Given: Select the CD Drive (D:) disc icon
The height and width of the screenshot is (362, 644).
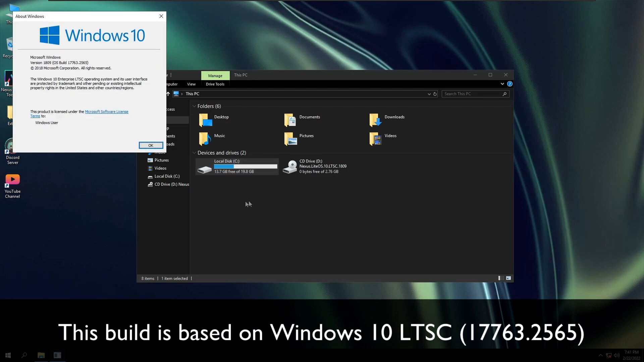Looking at the screenshot, I should pyautogui.click(x=290, y=167).
